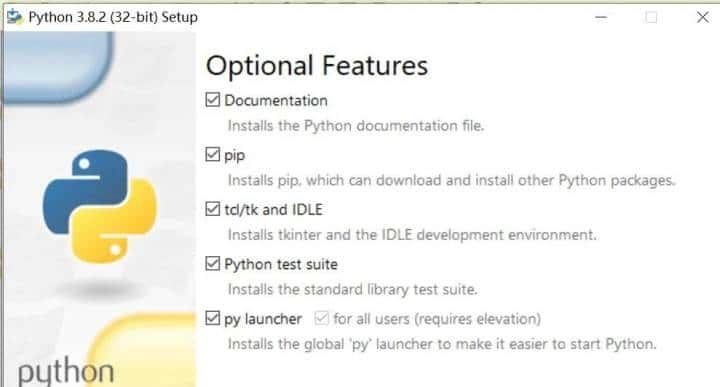
Task: Disable the tcl/tk and IDLE checkbox
Action: click(213, 209)
